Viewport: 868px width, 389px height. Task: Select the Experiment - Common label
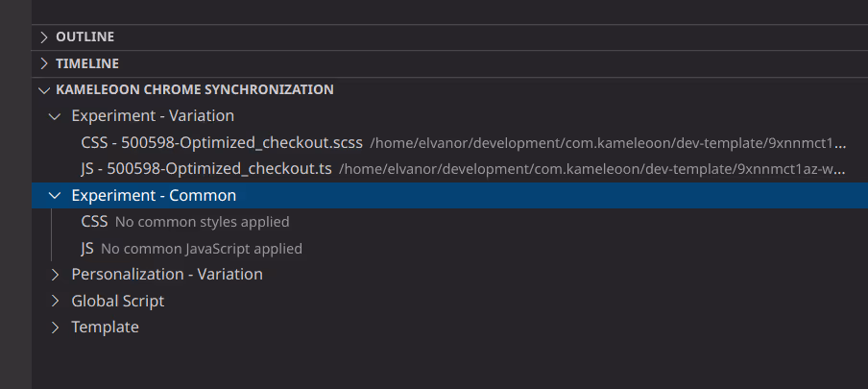(x=154, y=196)
